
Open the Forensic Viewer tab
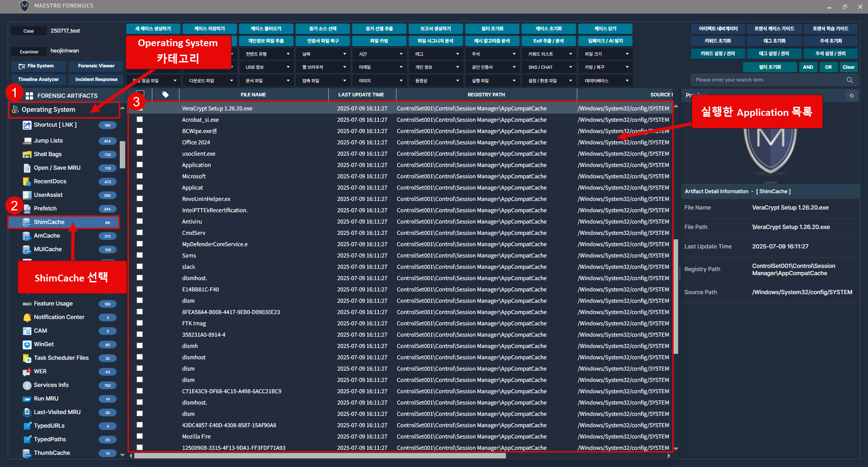pos(96,66)
